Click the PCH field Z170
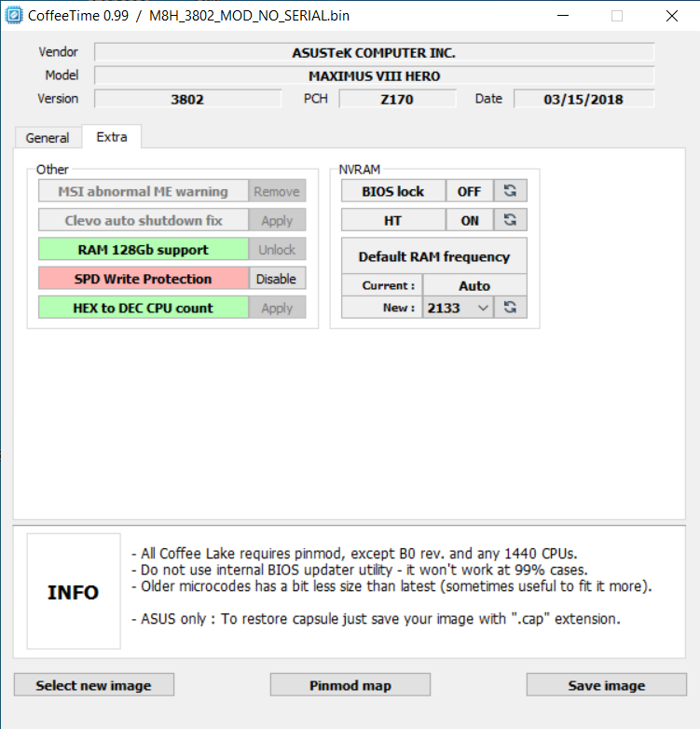 coord(397,99)
